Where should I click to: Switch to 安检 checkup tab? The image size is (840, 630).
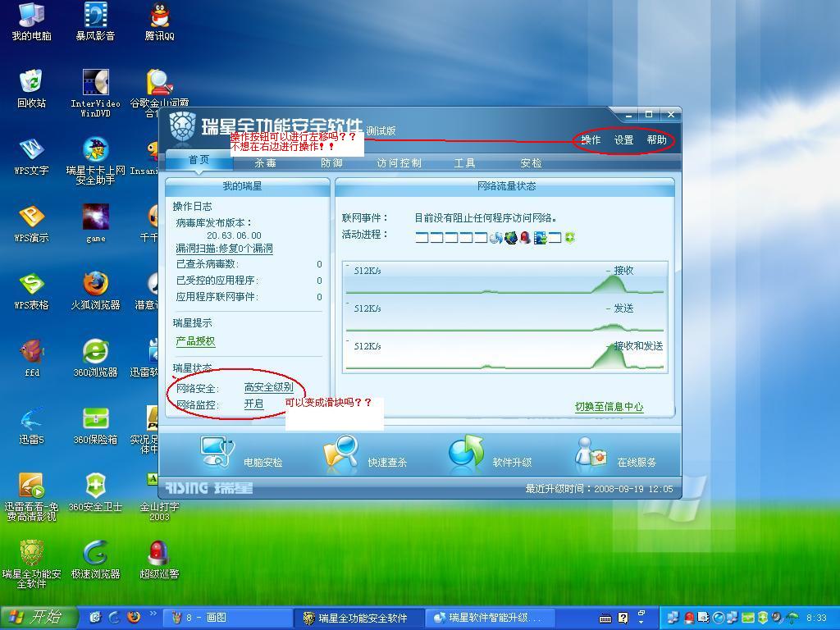(x=531, y=163)
